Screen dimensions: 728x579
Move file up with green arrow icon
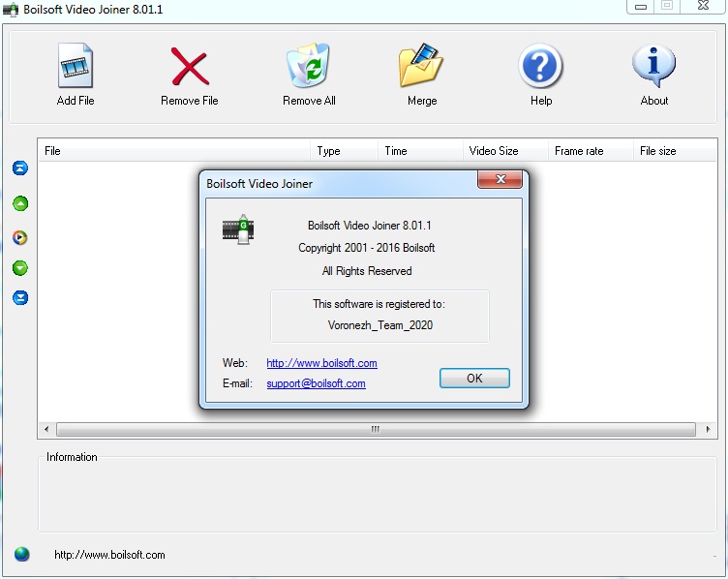click(20, 203)
